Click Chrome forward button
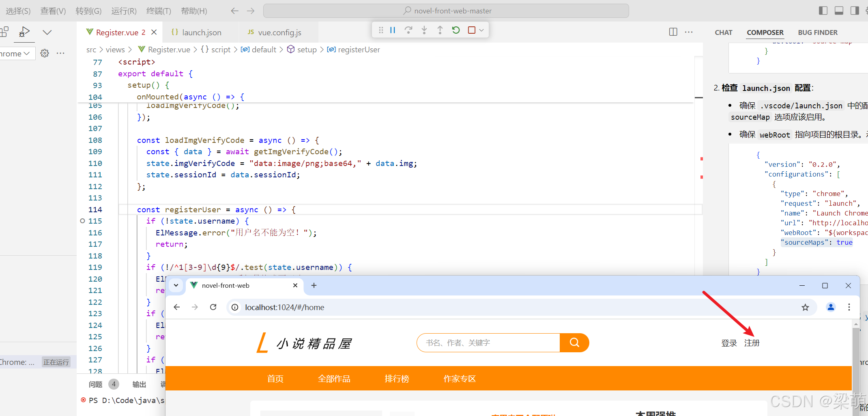Image resolution: width=868 pixels, height=416 pixels. 195,307
